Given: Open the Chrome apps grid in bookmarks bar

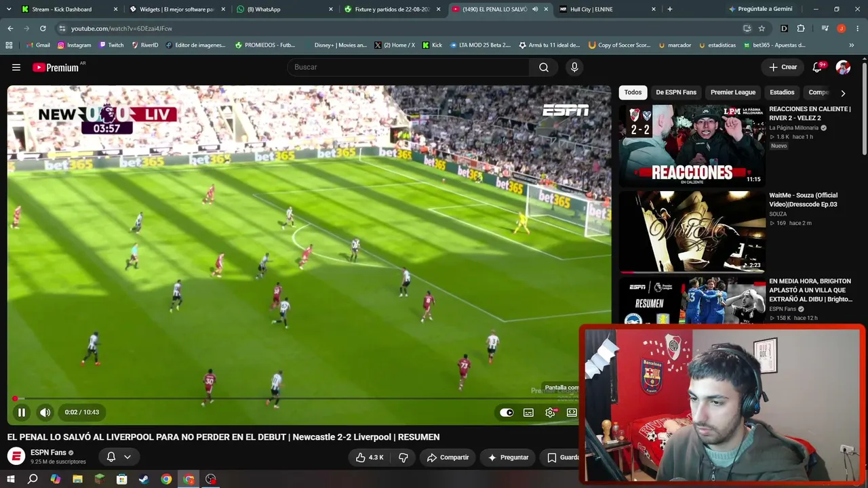Looking at the screenshot, I should 9,45.
